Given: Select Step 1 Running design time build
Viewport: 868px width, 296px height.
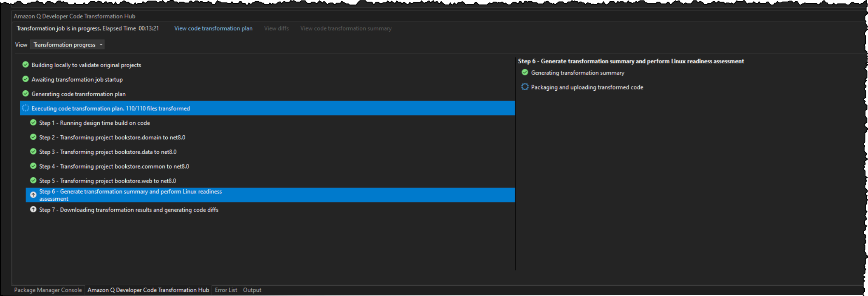Looking at the screenshot, I should pos(270,123).
